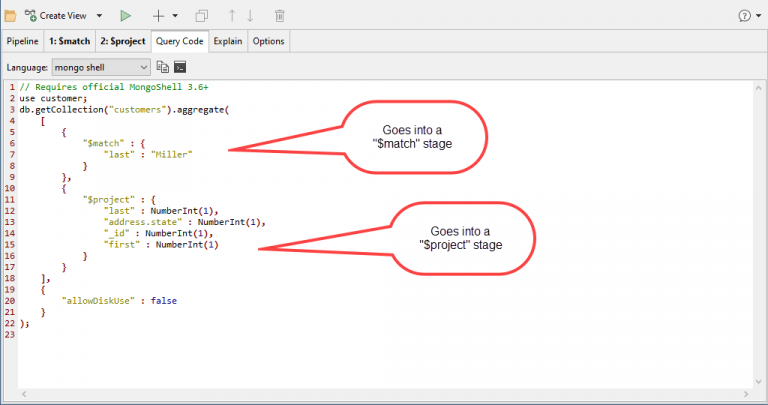Move stage down with the down arrow
768x405 pixels.
(x=250, y=16)
